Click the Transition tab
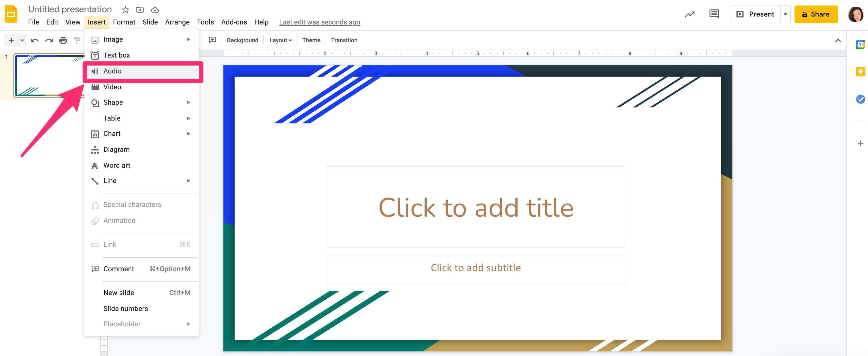868x356 pixels. pyautogui.click(x=344, y=40)
